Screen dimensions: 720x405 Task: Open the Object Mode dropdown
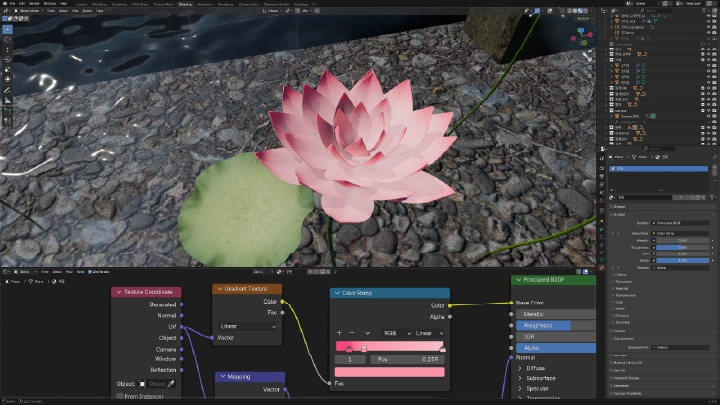(x=28, y=11)
